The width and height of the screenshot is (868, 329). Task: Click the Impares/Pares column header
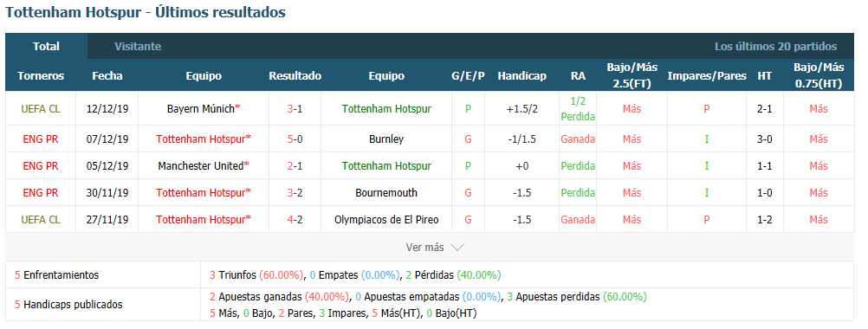click(706, 75)
